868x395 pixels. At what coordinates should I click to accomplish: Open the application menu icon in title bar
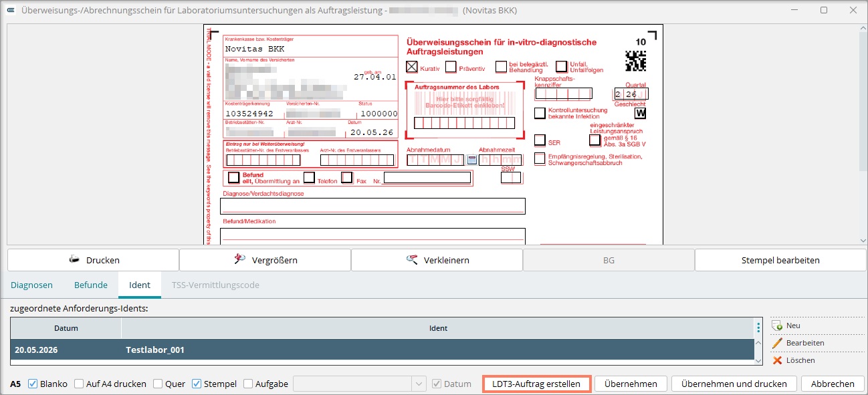[10, 11]
